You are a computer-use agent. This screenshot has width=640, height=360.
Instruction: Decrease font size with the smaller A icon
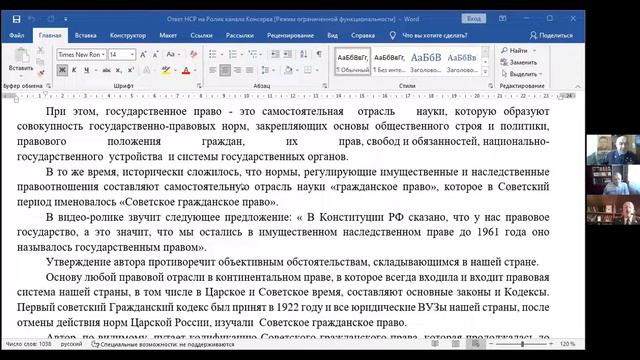156,54
